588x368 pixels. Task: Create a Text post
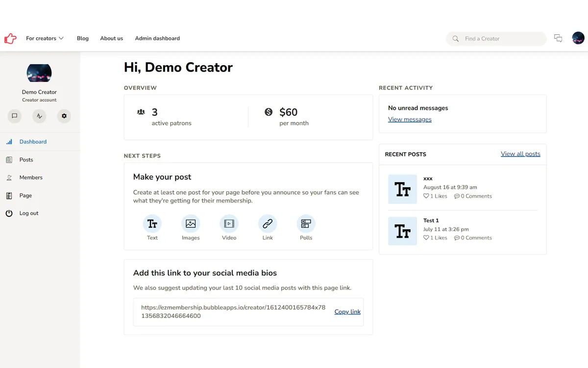[x=152, y=224]
